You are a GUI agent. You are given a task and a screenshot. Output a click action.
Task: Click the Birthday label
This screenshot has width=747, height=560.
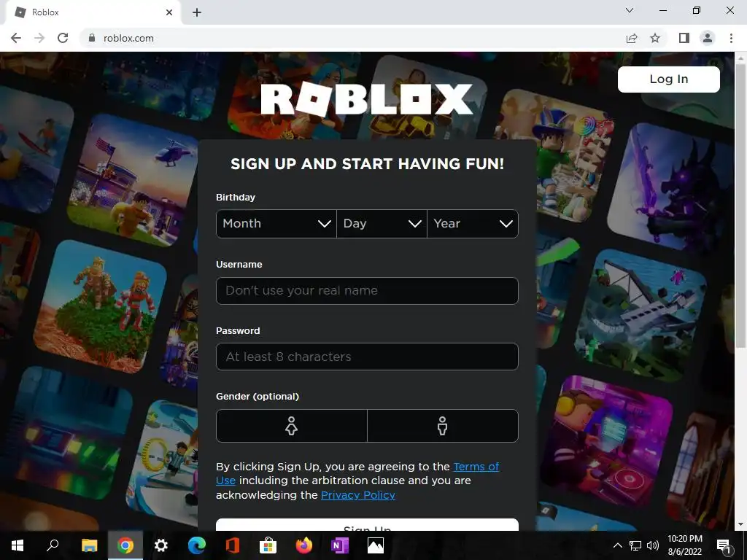236,197
